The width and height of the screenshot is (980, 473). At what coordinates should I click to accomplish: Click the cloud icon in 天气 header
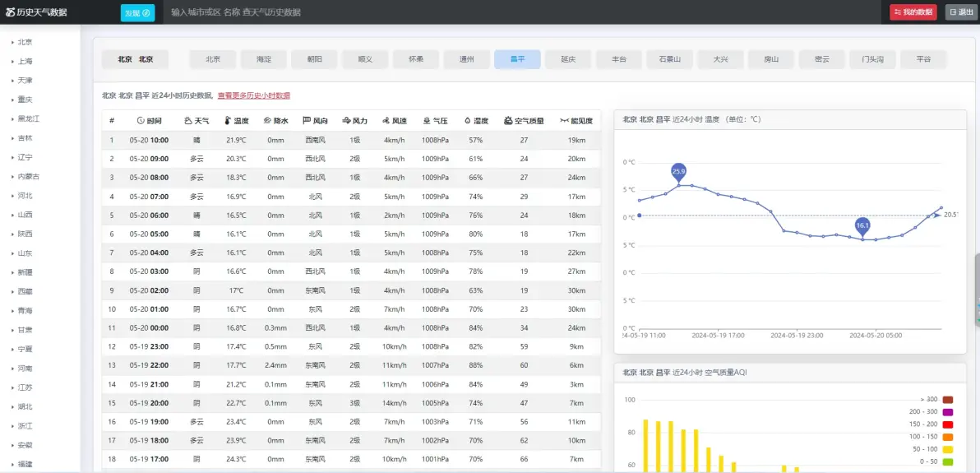(x=188, y=121)
